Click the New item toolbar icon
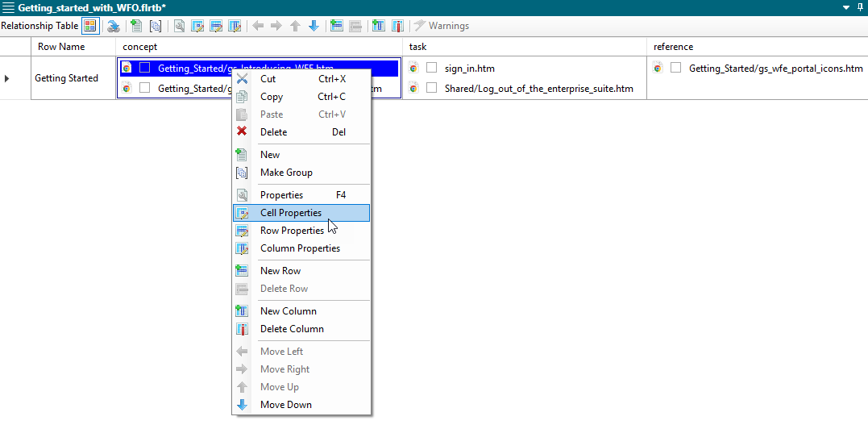The width and height of the screenshot is (868, 429). coord(136,26)
